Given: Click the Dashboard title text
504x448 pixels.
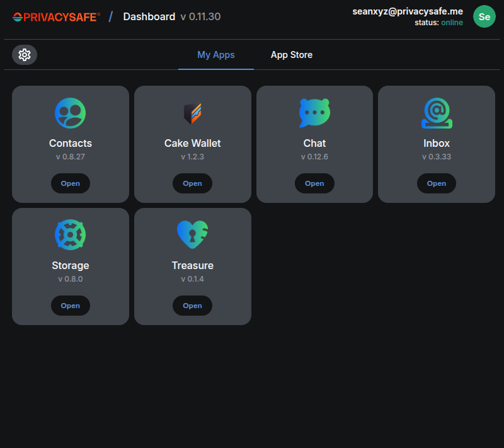Looking at the screenshot, I should point(149,17).
